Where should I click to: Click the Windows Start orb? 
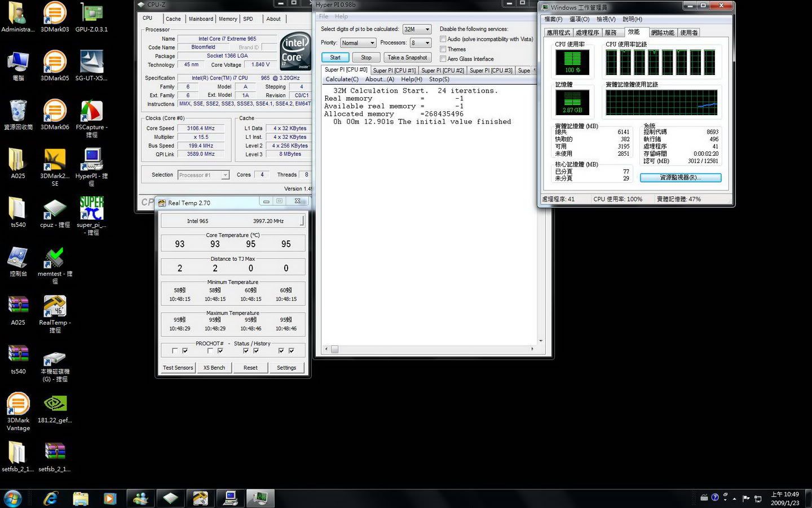[x=12, y=498]
